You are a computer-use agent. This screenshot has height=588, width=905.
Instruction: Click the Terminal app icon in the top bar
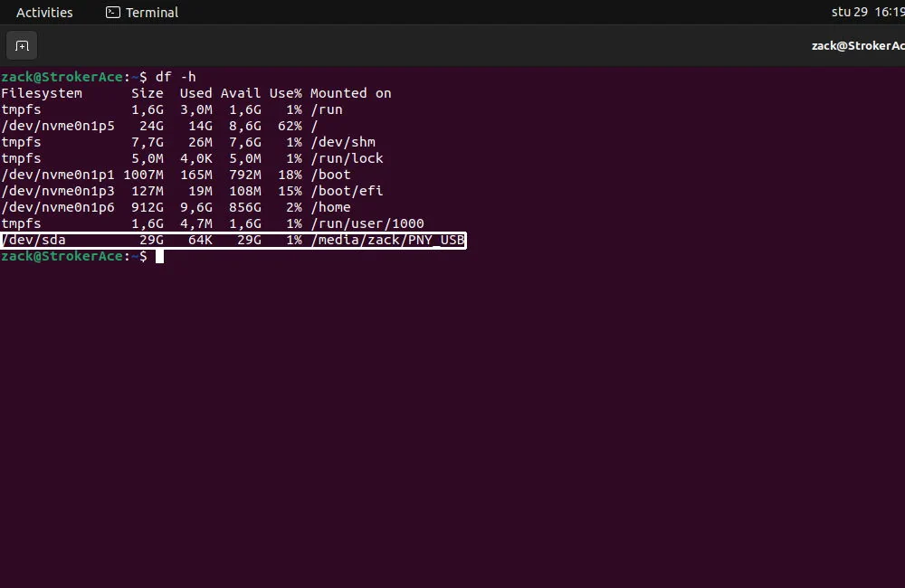[x=112, y=12]
